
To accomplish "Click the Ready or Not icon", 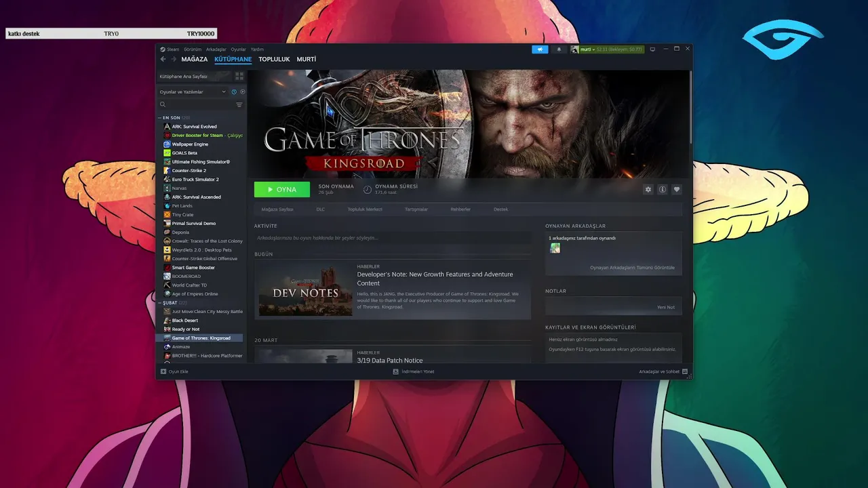I will pos(167,329).
